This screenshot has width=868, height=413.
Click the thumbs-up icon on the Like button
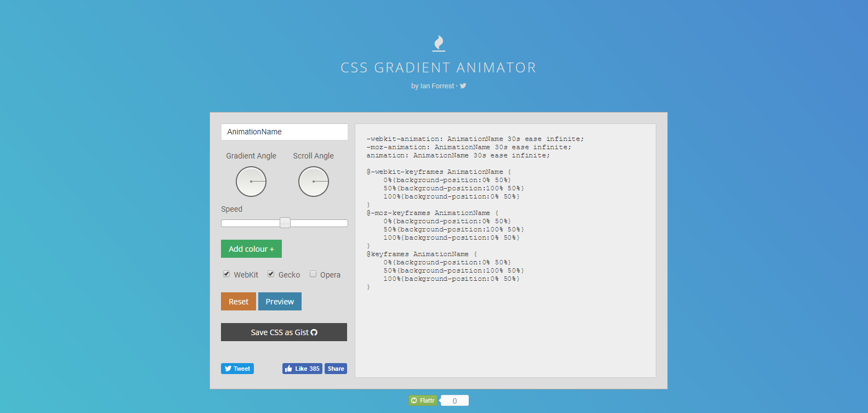point(289,369)
